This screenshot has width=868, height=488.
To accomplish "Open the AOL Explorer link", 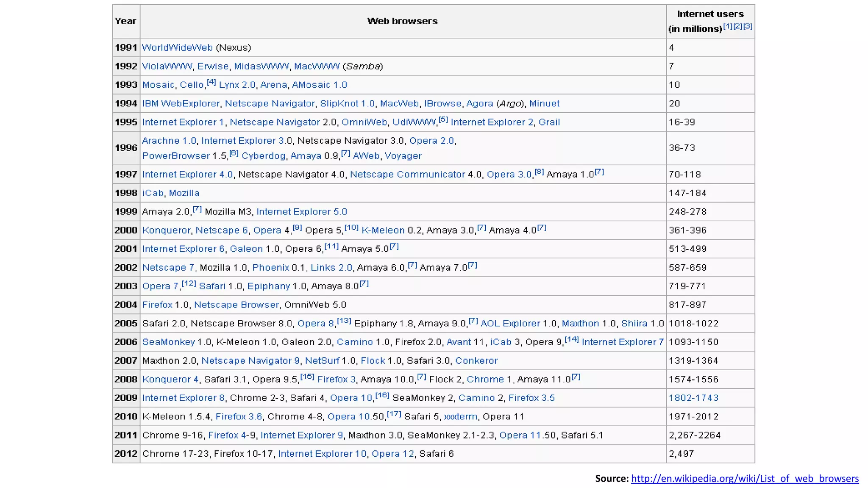I will 510,324.
